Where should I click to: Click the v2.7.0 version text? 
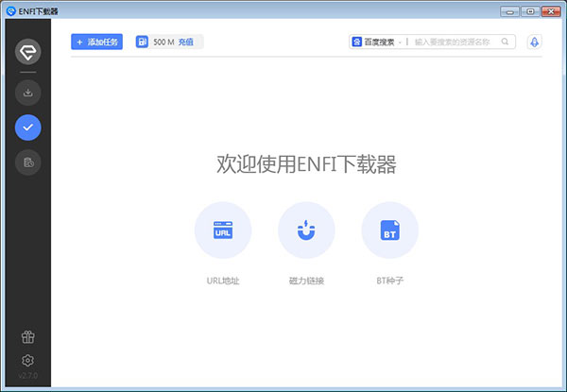(x=27, y=376)
